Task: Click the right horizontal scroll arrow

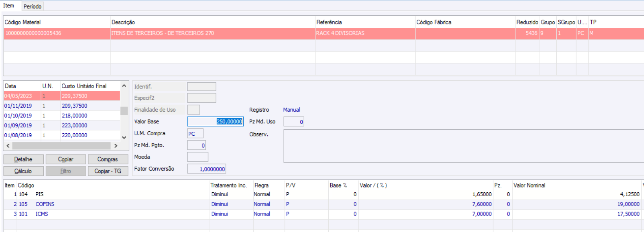Action: point(116,145)
